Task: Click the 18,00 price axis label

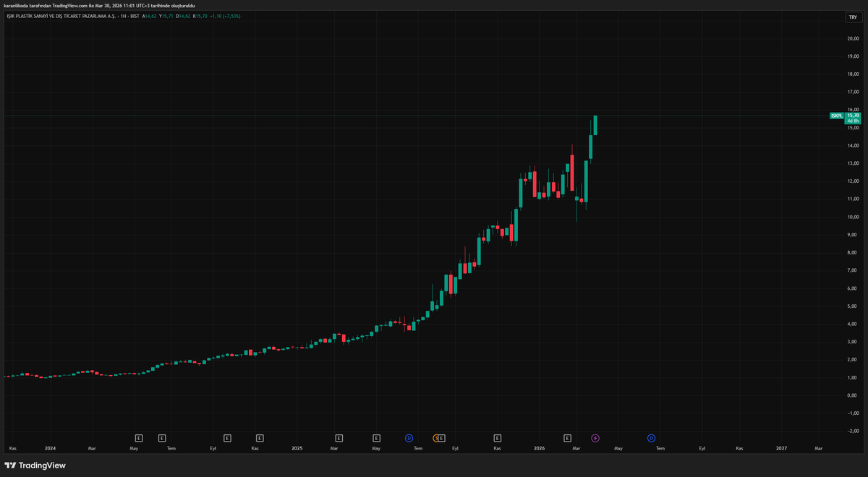Action: click(x=853, y=74)
